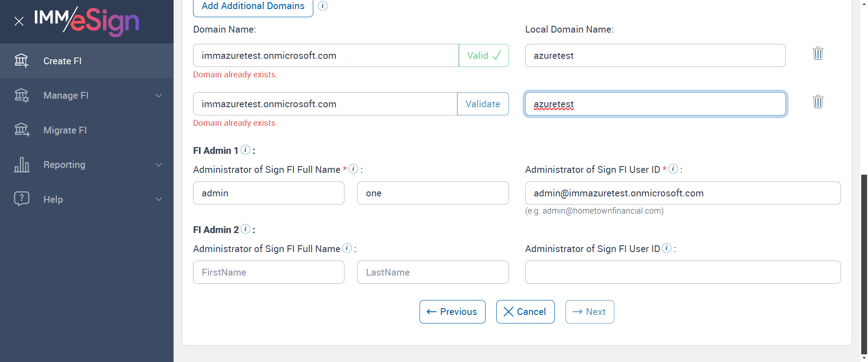Click the Migrate FI bank icon
868x362 pixels.
[x=21, y=130]
